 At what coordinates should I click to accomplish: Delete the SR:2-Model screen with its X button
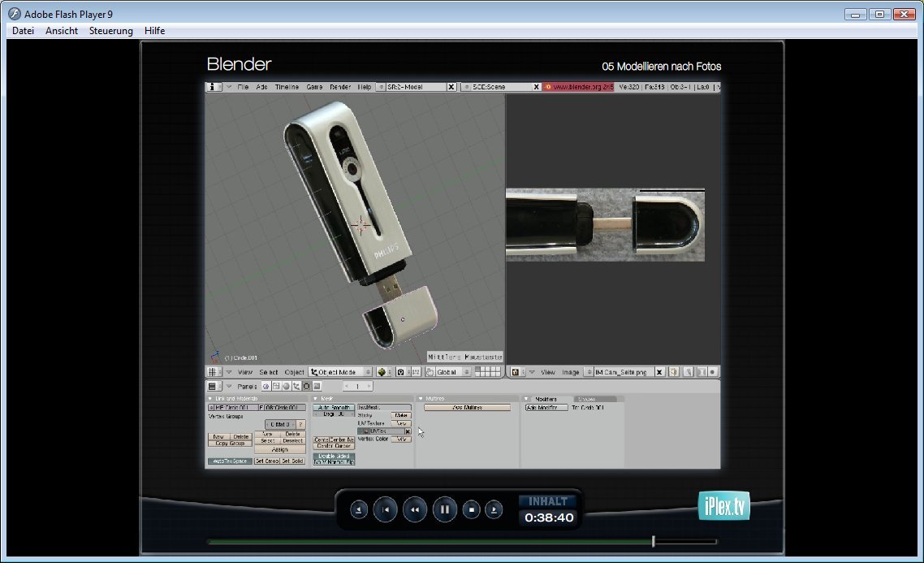[451, 87]
